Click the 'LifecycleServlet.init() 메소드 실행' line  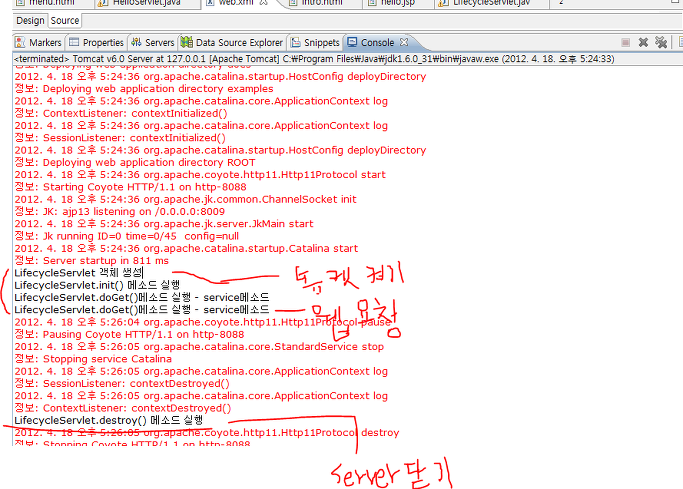(x=97, y=285)
